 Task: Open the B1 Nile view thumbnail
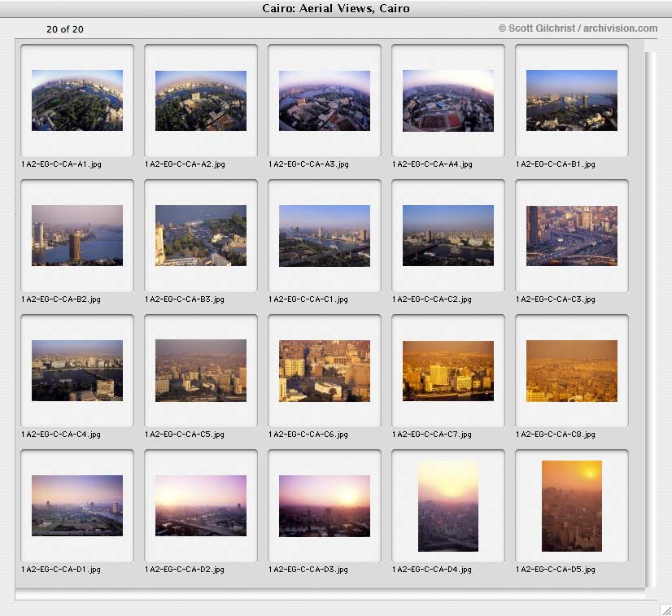(572, 100)
